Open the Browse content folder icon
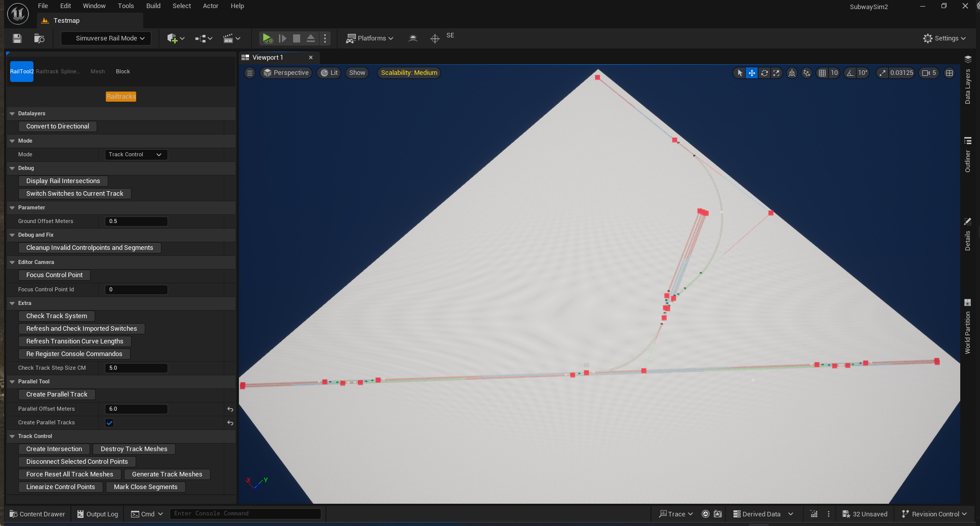Screen dimensions: 980x526 tap(39, 38)
